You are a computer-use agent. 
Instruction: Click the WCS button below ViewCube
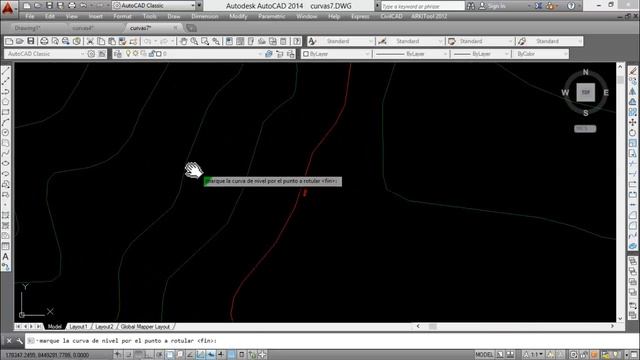tap(585, 129)
